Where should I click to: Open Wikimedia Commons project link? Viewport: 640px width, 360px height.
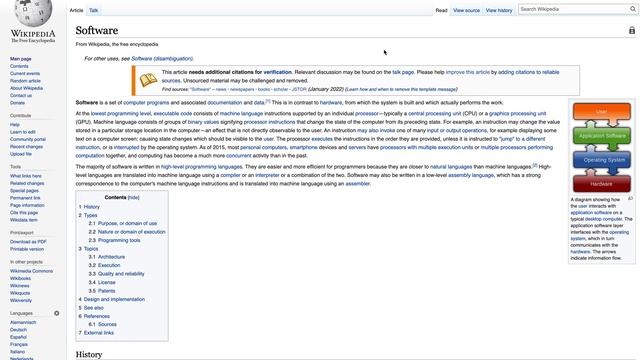point(31,271)
